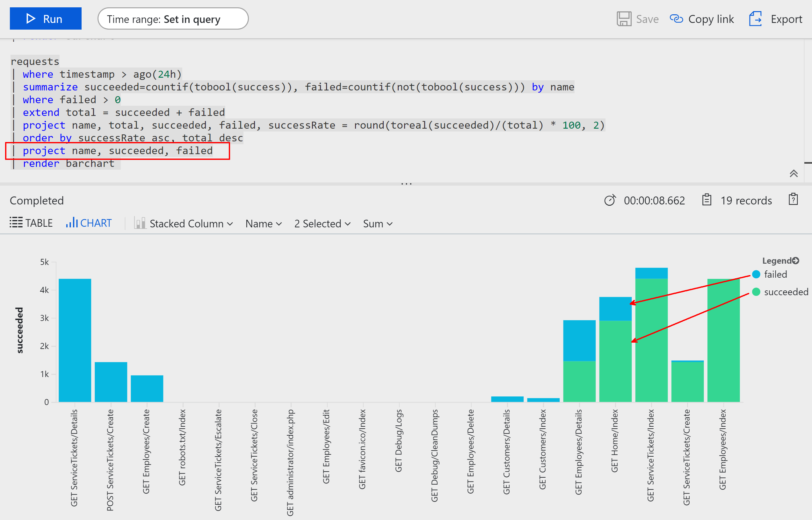Click the question-mark clipboard icon on the right
This screenshot has width=812, height=520.
(793, 200)
